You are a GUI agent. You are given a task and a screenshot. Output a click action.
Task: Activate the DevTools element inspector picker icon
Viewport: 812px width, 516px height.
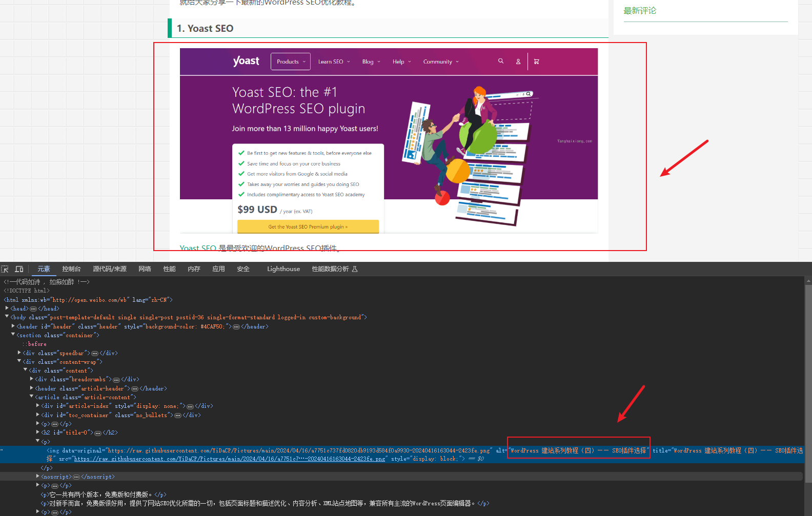coord(5,269)
